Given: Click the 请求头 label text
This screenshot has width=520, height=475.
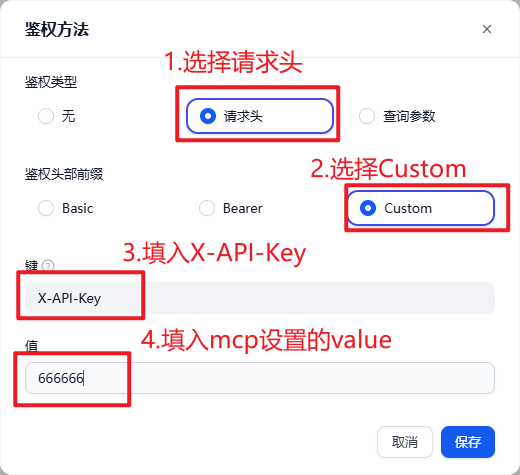Looking at the screenshot, I should (243, 116).
